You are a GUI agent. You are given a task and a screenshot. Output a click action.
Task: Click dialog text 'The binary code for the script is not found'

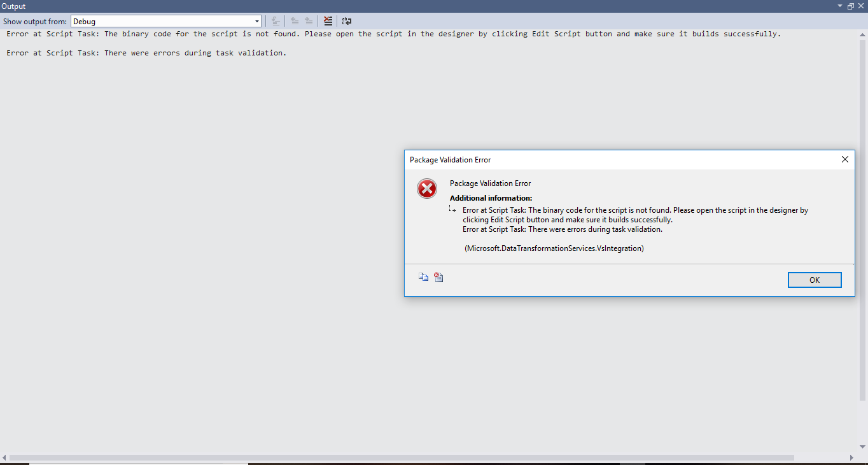[599, 210]
